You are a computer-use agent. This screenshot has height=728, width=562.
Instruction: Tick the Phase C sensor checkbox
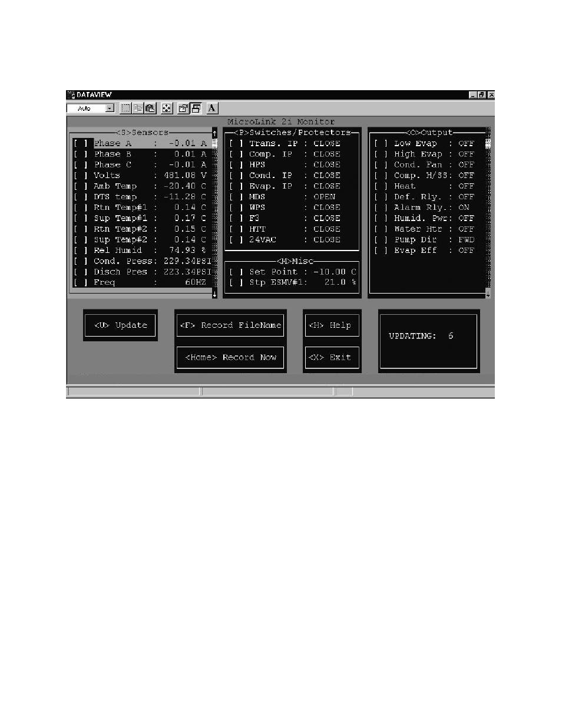[x=81, y=164]
